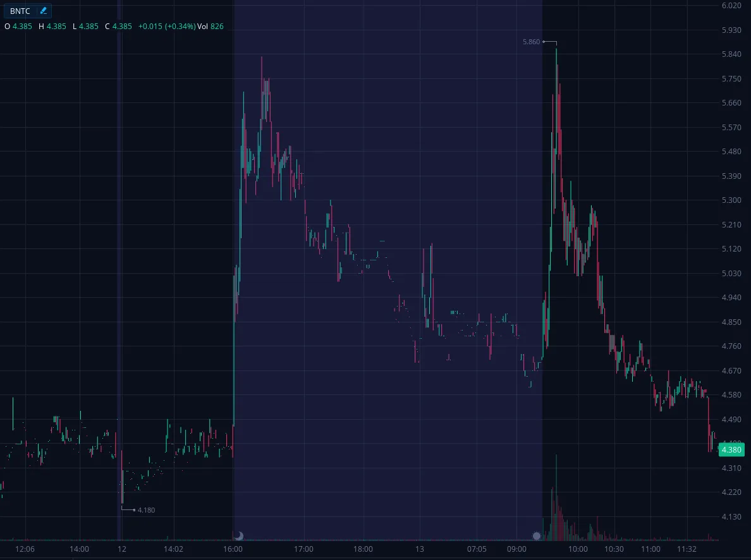Click the green 4.380 current price tag
Image resolution: width=751 pixels, height=560 pixels.
pyautogui.click(x=731, y=450)
